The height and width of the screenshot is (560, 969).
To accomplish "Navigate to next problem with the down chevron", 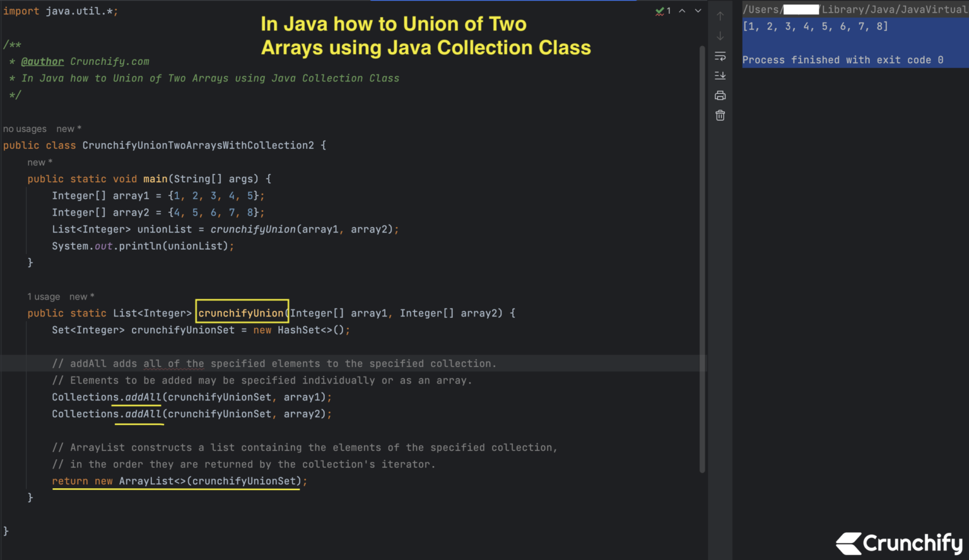I will [x=698, y=11].
